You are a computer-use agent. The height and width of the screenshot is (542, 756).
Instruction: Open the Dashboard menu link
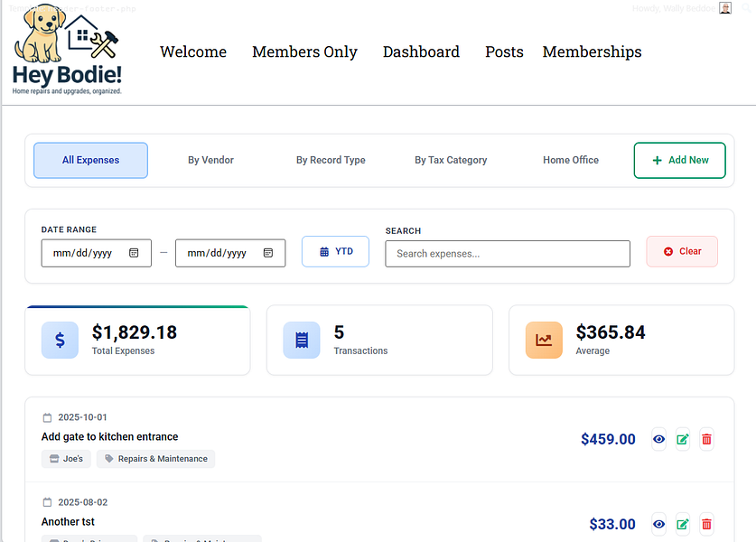[421, 51]
